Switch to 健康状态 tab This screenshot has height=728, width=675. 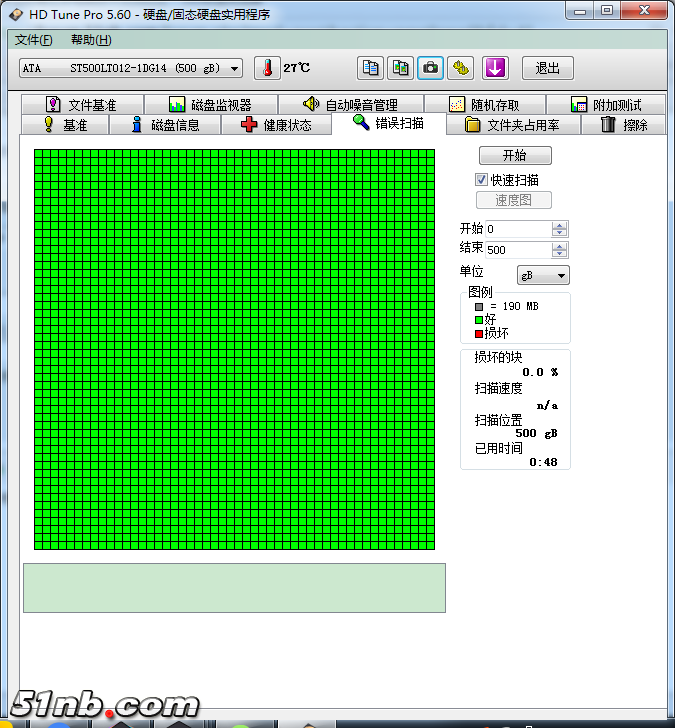tap(277, 125)
